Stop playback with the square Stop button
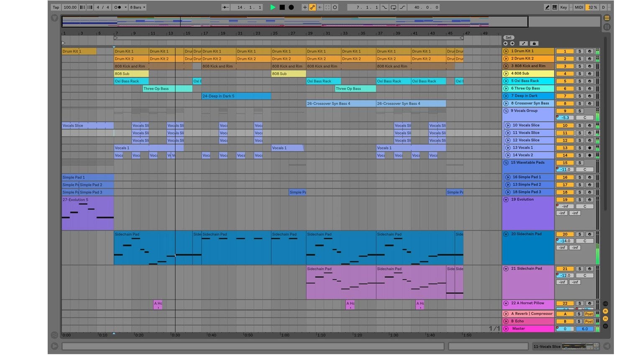 (282, 7)
